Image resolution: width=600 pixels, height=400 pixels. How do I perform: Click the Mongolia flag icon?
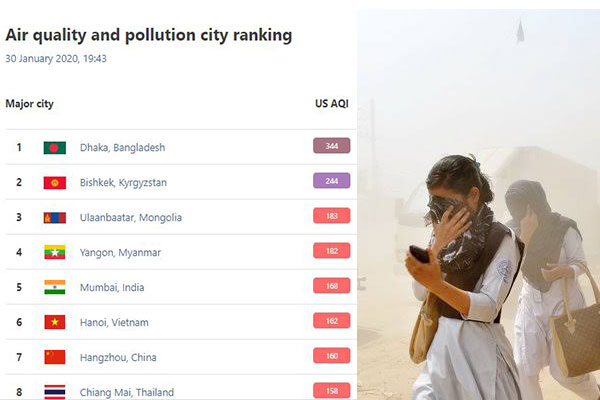point(55,218)
